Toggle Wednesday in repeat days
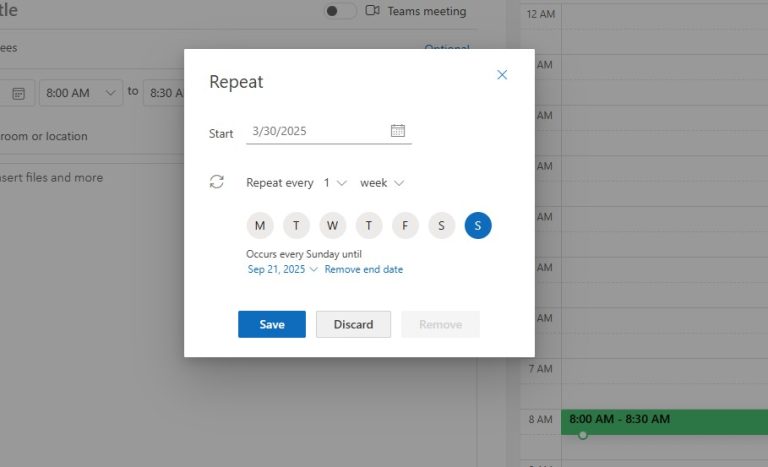 coord(333,225)
